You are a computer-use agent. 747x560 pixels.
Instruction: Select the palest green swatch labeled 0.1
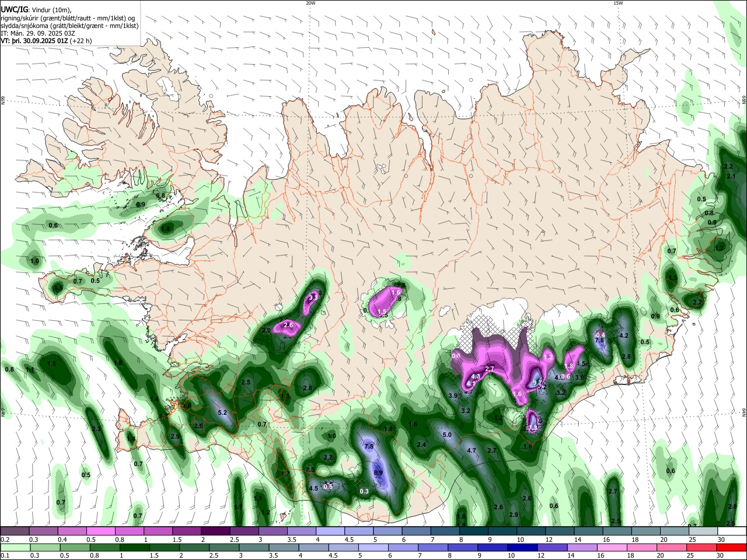point(15,547)
